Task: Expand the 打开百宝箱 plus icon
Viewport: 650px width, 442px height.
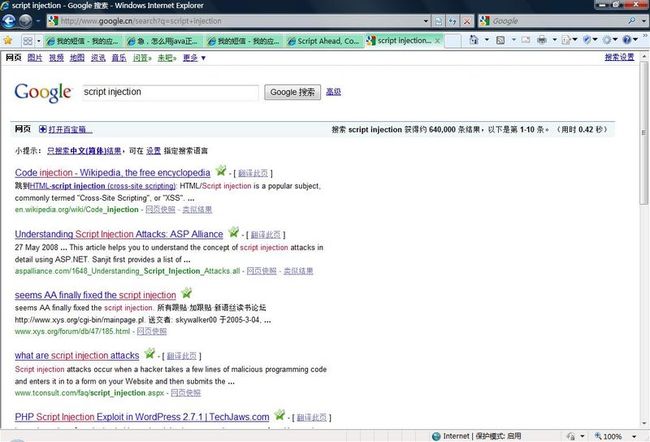Action: [43, 129]
